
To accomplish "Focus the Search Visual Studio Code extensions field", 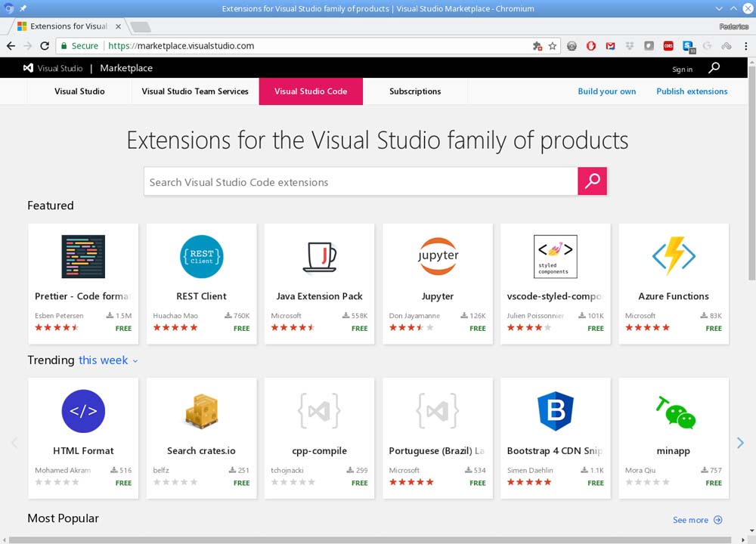I will [x=361, y=182].
